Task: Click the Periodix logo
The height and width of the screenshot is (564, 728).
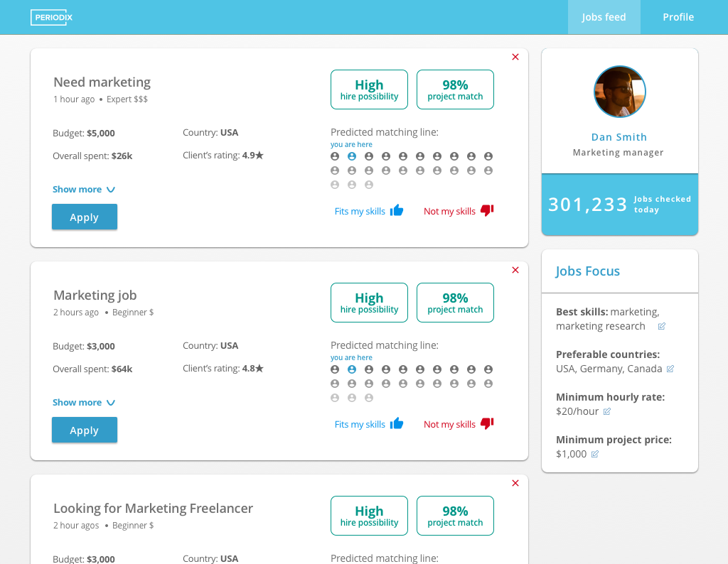Action: 51,16
